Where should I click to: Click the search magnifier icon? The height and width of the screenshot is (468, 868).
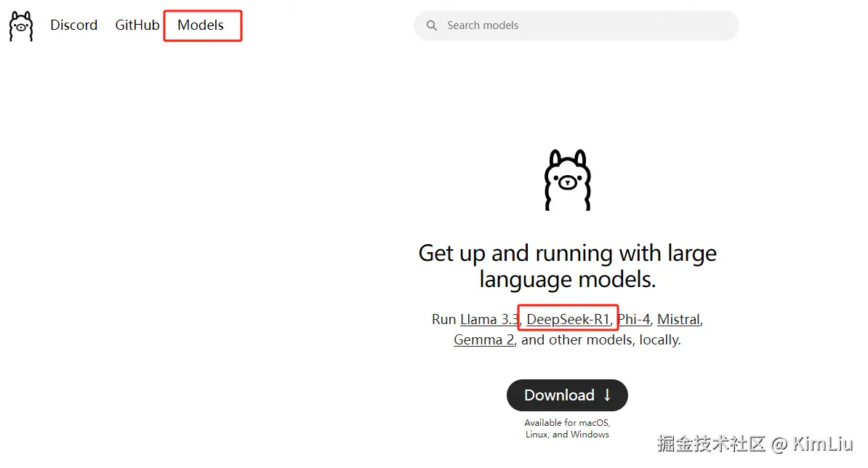click(x=432, y=25)
